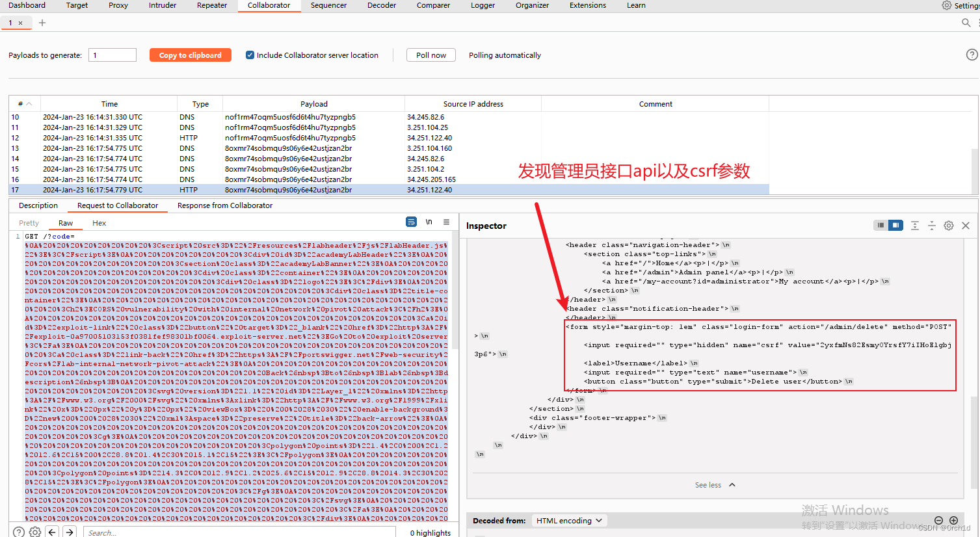The width and height of the screenshot is (980, 537).
Task: Go to the previous search match
Action: click(53, 532)
